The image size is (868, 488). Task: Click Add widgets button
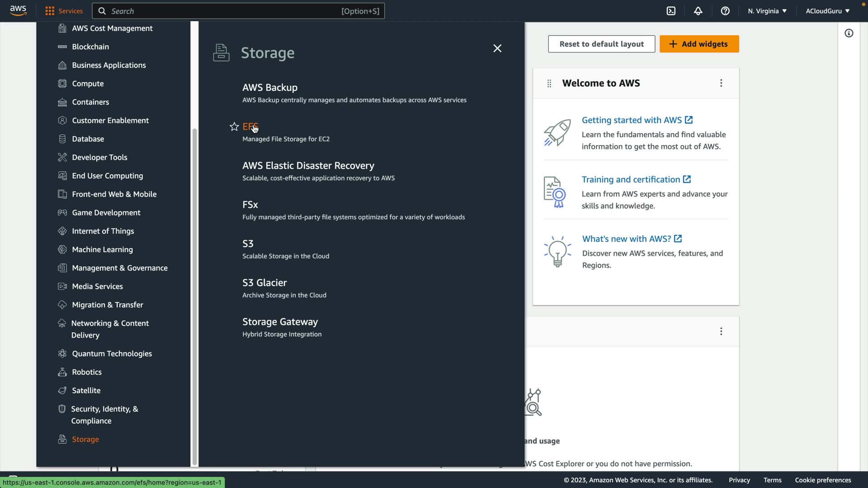pyautogui.click(x=699, y=44)
